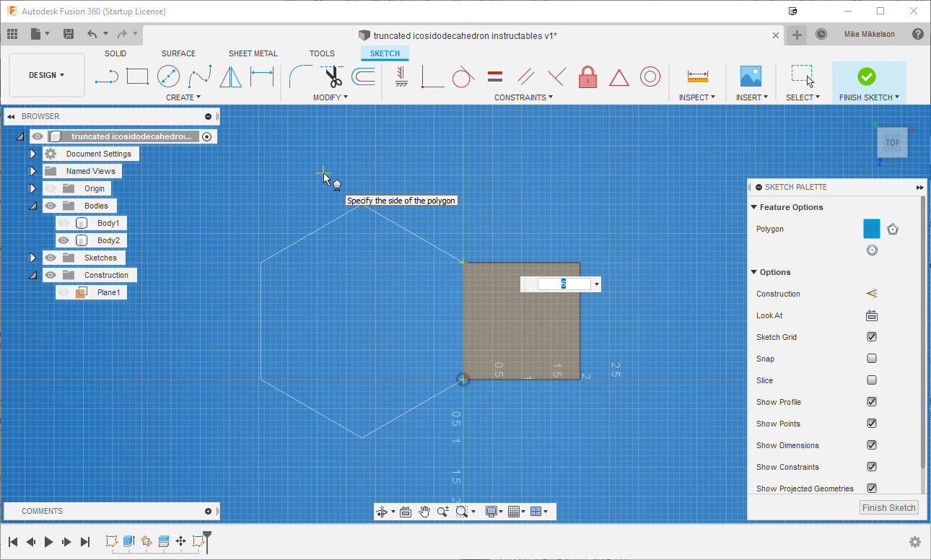
Task: Open the Grid and Snaps dropdown
Action: (517, 511)
